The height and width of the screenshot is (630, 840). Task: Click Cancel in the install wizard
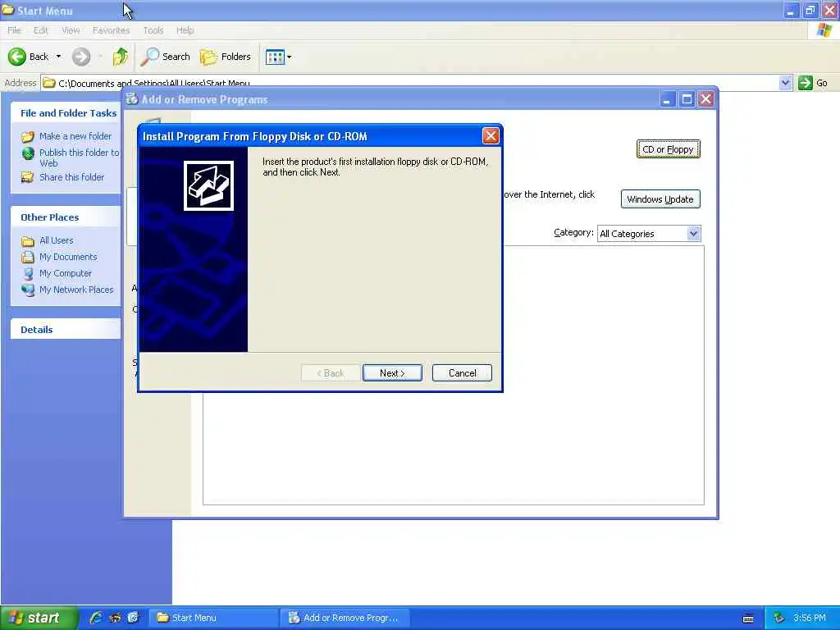pyautogui.click(x=462, y=373)
